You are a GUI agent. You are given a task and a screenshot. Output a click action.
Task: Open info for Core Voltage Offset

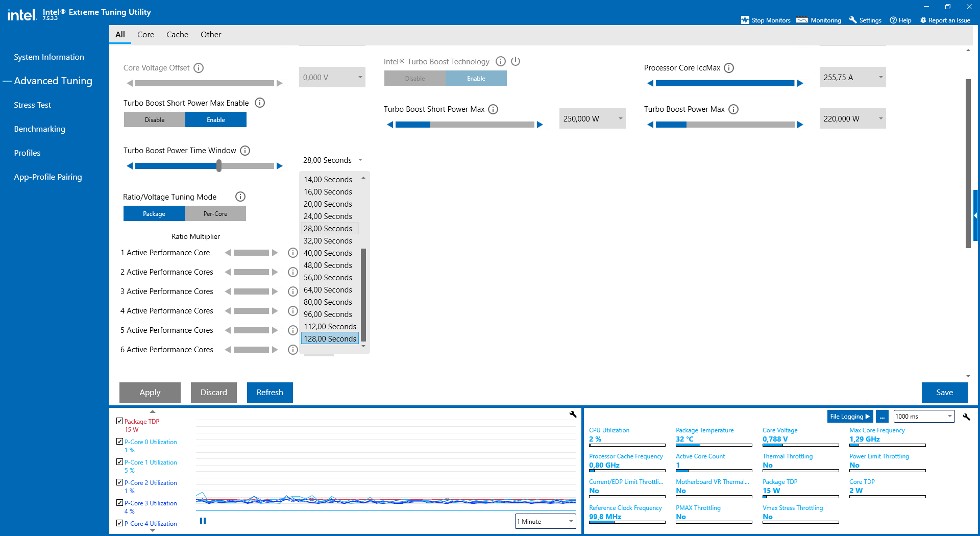(x=199, y=68)
